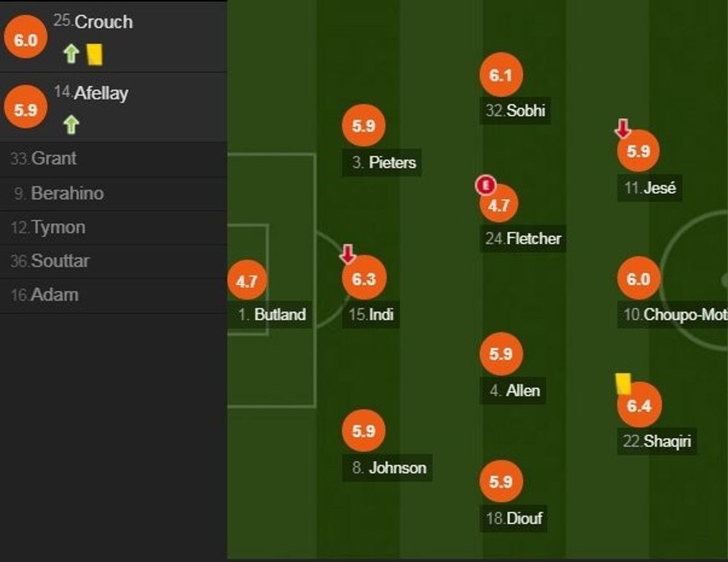This screenshot has height=562, width=728.
Task: Click Crouch's yellow card icon
Action: coord(94,53)
